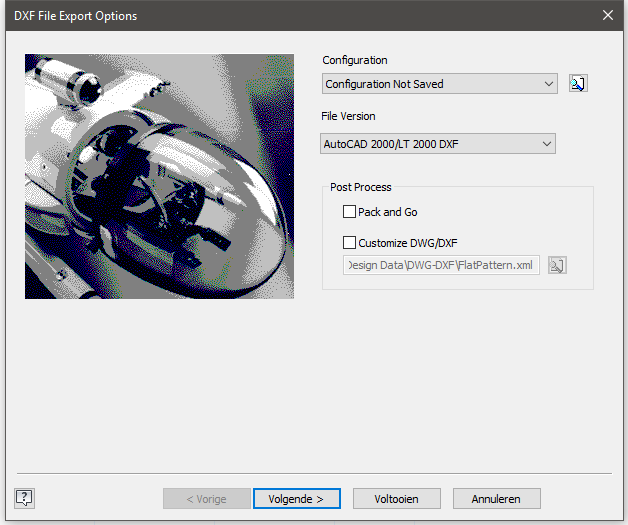Viewport: 628px width, 525px height.
Task: Click the FlatPattern.xml path field
Action: (x=441, y=265)
